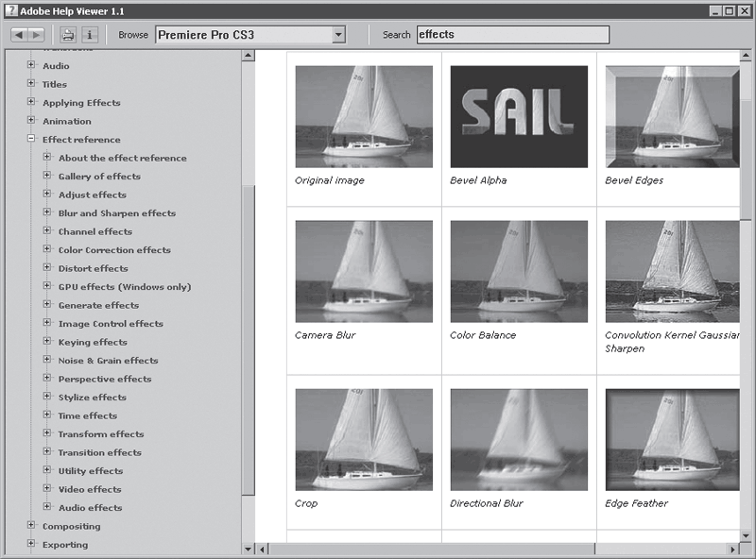Click the Print icon in toolbar
756x559 pixels.
tap(68, 35)
